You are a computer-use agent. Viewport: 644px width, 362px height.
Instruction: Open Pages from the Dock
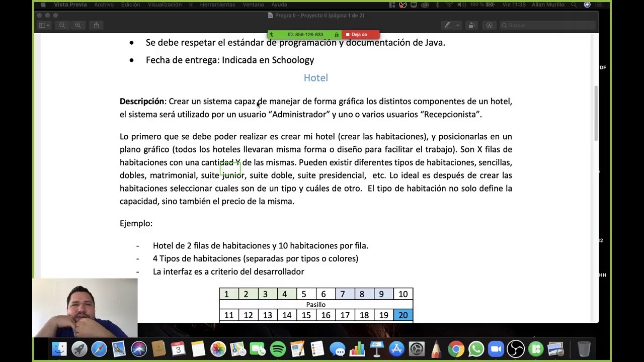(x=297, y=349)
